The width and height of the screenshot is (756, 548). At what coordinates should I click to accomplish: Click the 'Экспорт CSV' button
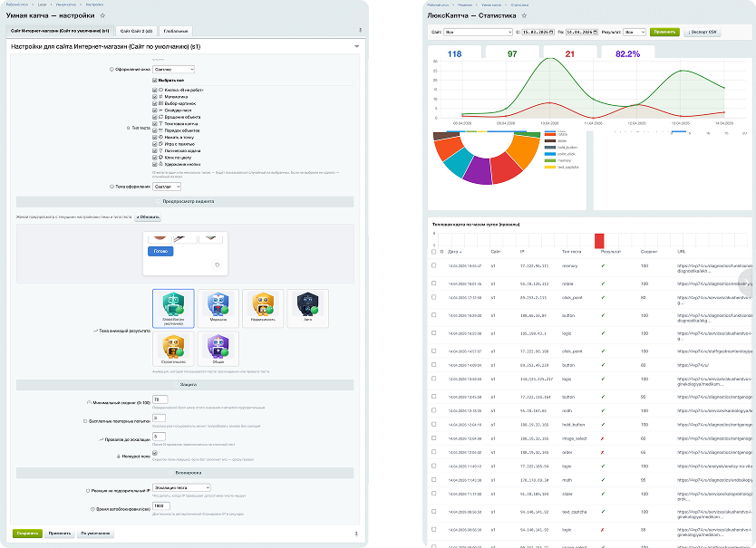pyautogui.click(x=700, y=31)
